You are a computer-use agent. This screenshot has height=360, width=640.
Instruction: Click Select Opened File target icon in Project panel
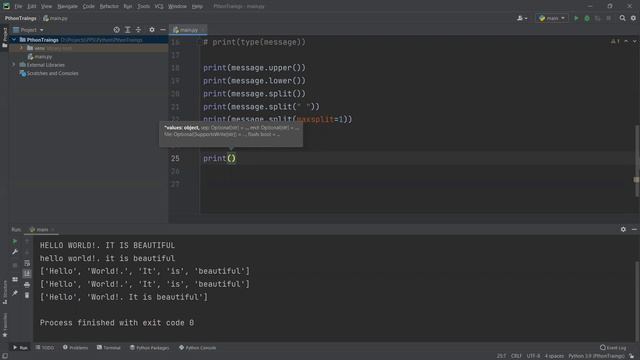[117, 30]
